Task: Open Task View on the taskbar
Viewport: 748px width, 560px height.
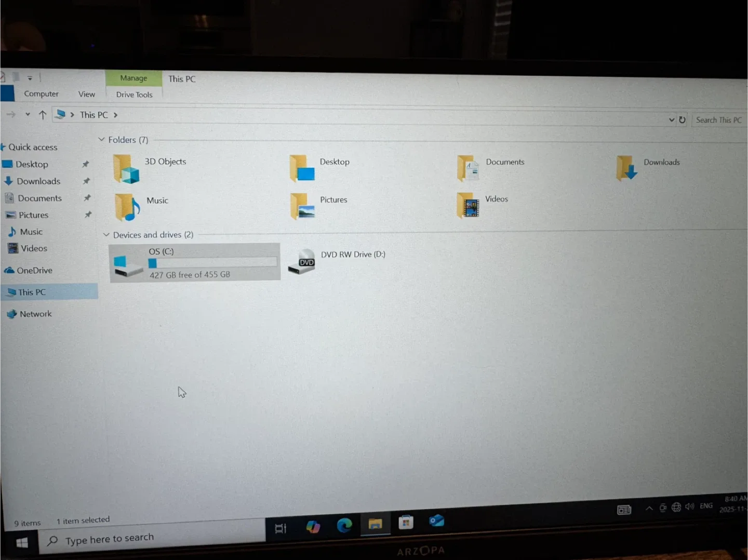Action: click(x=281, y=527)
